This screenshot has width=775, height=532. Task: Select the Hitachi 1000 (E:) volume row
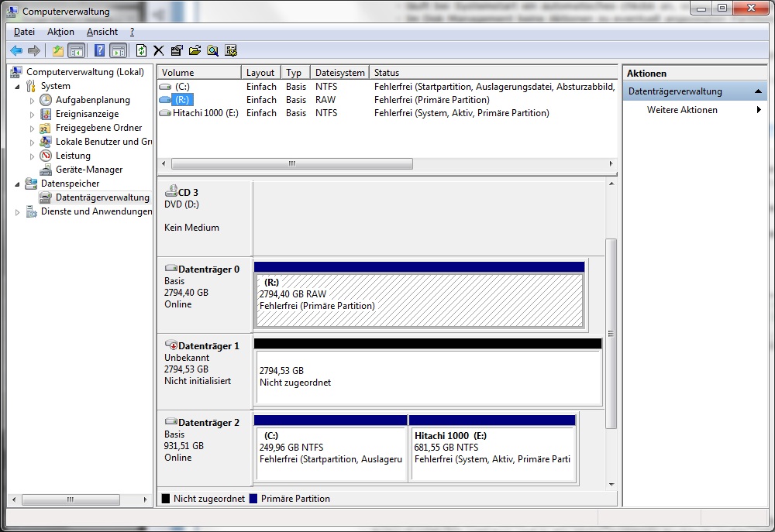387,113
